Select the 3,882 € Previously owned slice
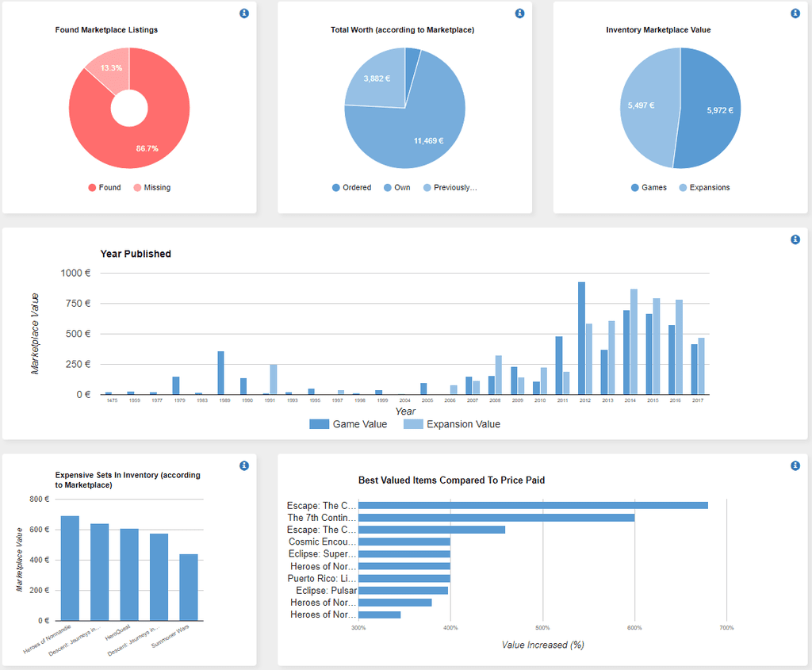Viewport: 812px width, 670px height. tap(377, 78)
